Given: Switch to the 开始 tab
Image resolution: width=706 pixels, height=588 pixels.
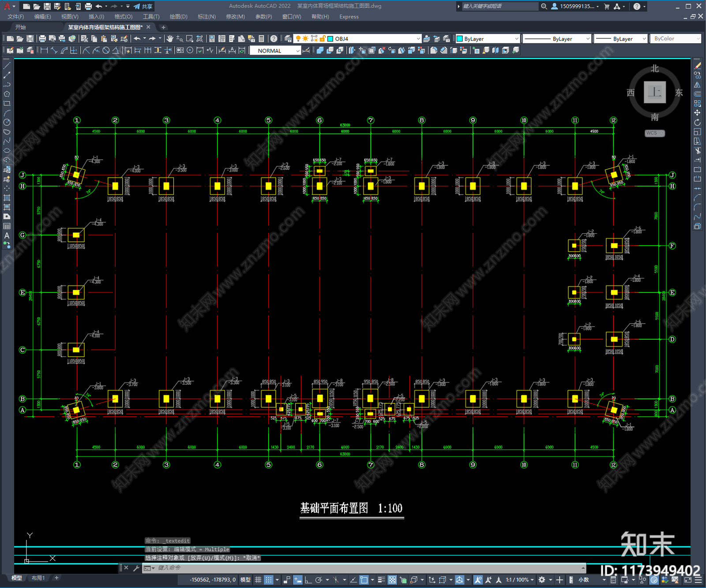Looking at the screenshot, I should click(x=21, y=27).
